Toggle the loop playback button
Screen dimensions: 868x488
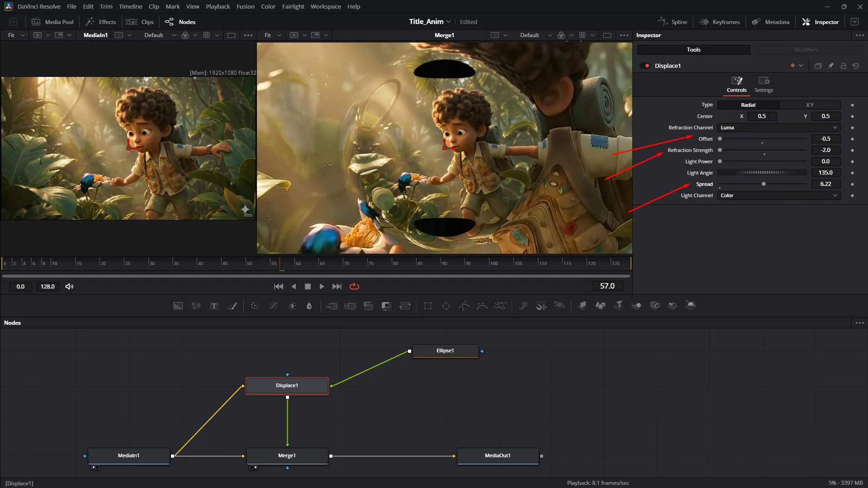354,286
